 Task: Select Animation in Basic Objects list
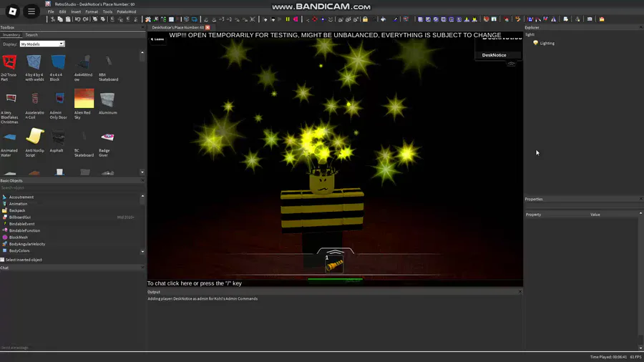[x=18, y=204]
